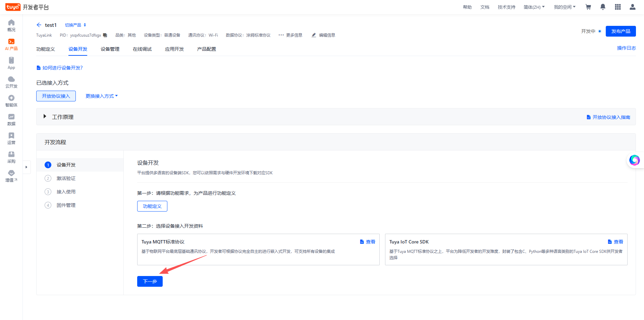Screen dimensions: 644x320
Task: Click the 通讯协议: Wi-Fi text
Action: 203,35
